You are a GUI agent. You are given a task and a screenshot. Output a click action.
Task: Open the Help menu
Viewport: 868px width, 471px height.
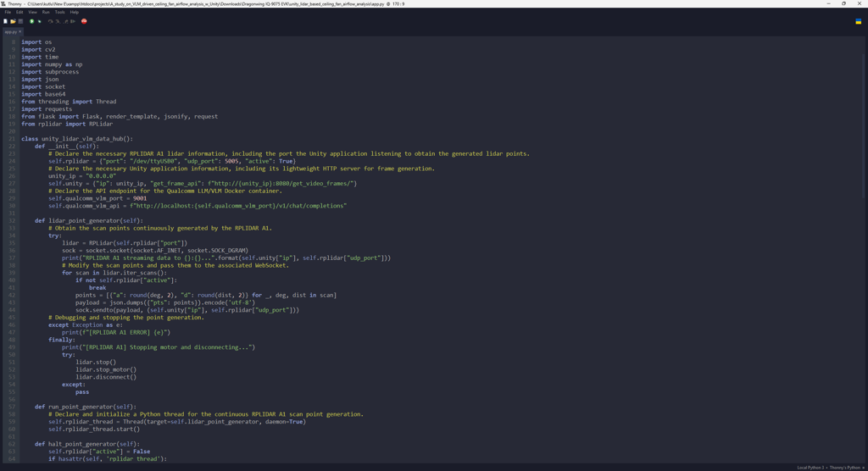(x=75, y=12)
